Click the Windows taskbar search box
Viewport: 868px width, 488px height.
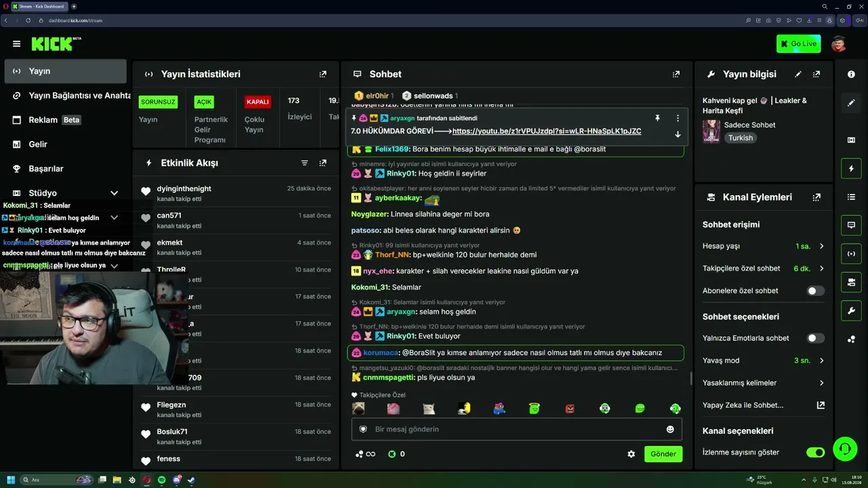(x=57, y=480)
